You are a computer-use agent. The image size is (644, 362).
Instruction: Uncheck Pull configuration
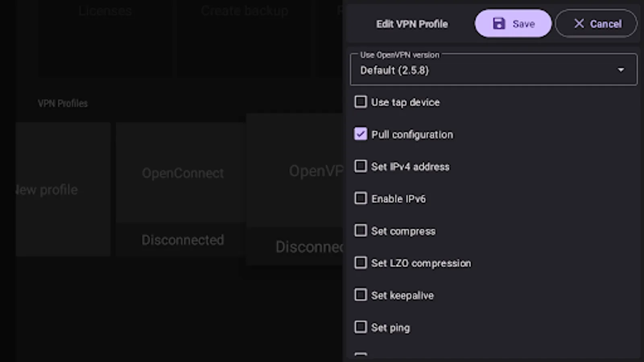coord(361,134)
